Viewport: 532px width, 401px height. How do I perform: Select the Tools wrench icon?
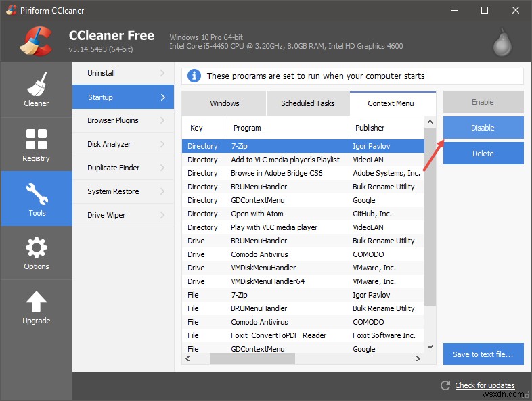click(x=37, y=194)
